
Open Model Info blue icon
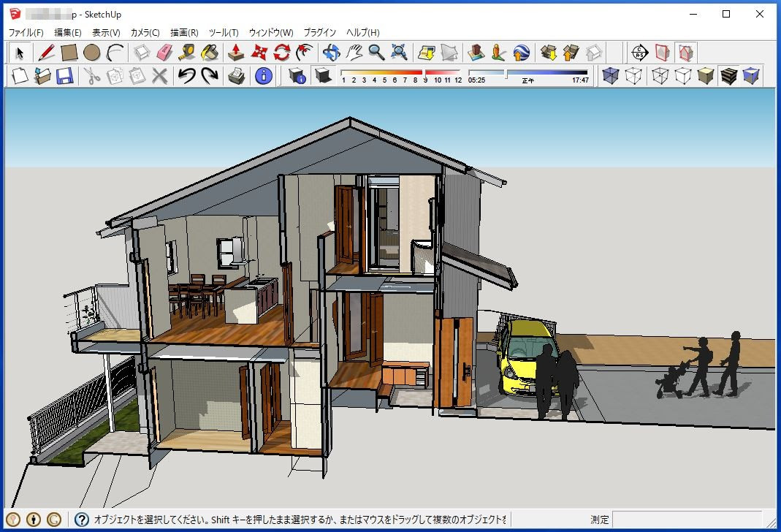click(264, 76)
